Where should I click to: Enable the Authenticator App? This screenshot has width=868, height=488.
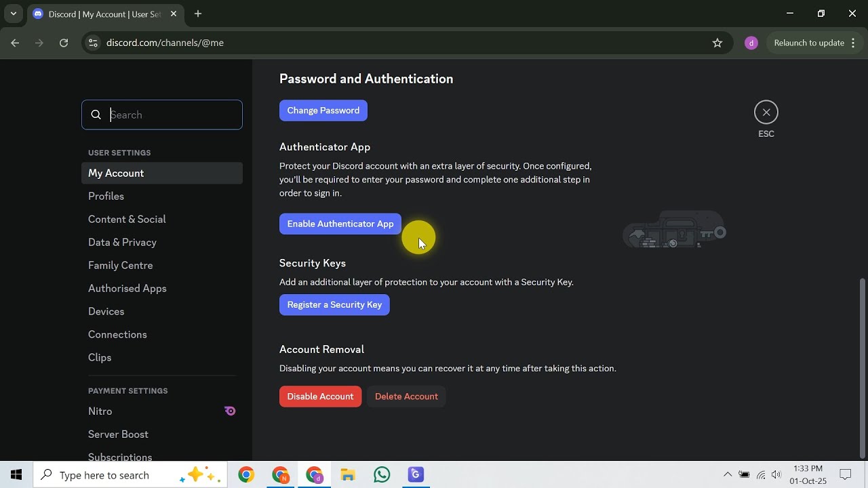(340, 224)
